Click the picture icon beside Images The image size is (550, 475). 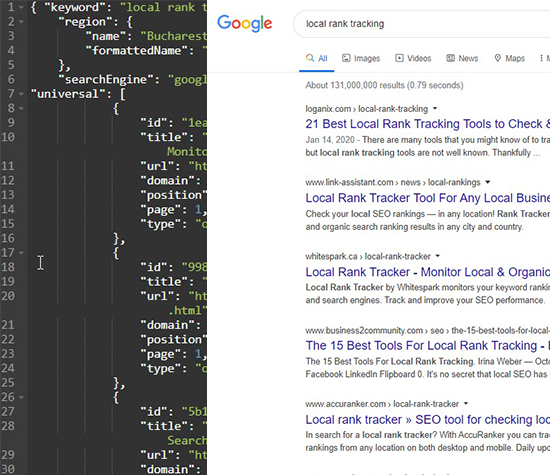pyautogui.click(x=346, y=58)
